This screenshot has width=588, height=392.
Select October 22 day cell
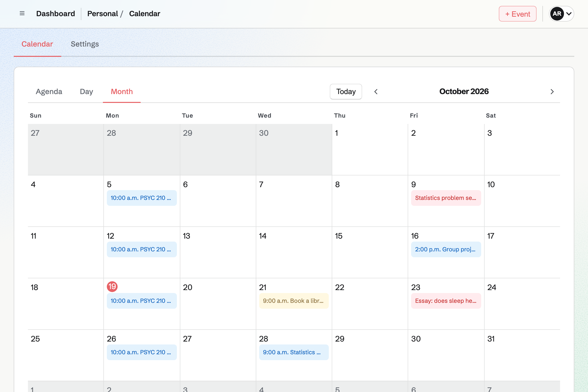(370, 304)
